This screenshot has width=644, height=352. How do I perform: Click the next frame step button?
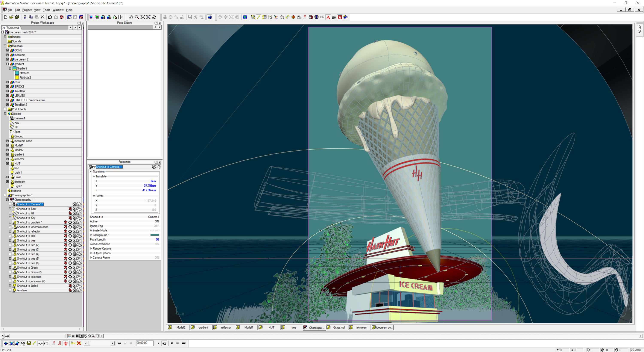172,343
